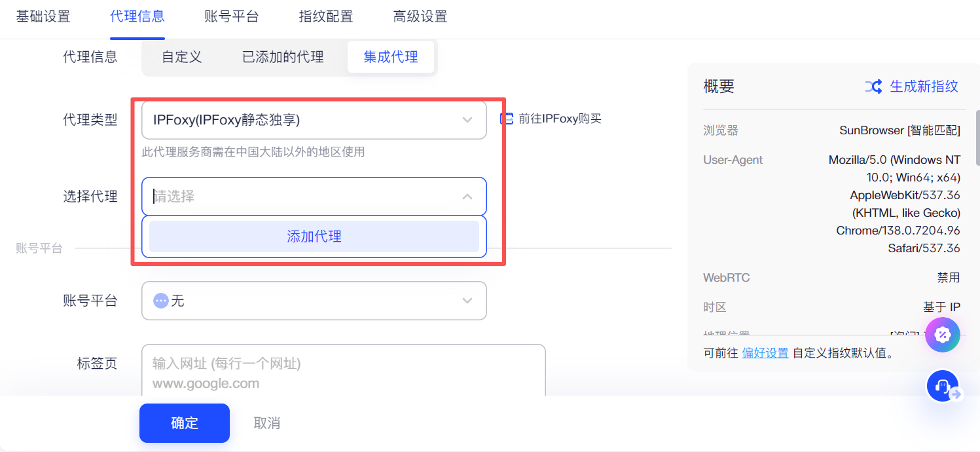This screenshot has width=980, height=452.
Task: Go to the 高级设置 tab
Action: (420, 16)
